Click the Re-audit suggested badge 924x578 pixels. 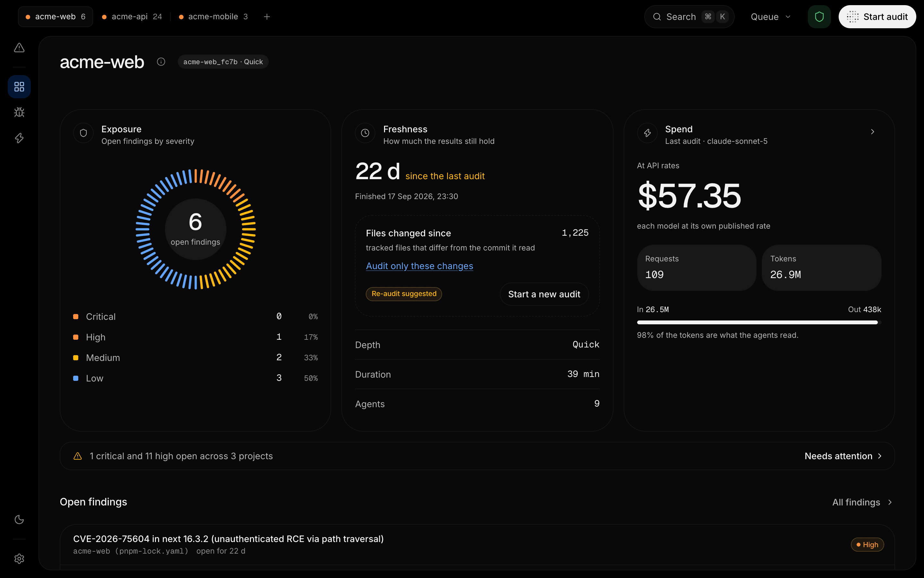coord(404,294)
